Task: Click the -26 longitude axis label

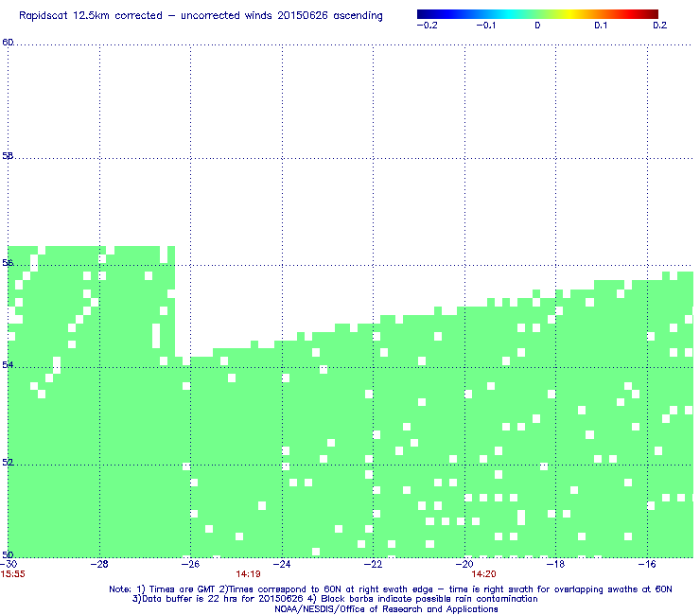Action: (190, 564)
